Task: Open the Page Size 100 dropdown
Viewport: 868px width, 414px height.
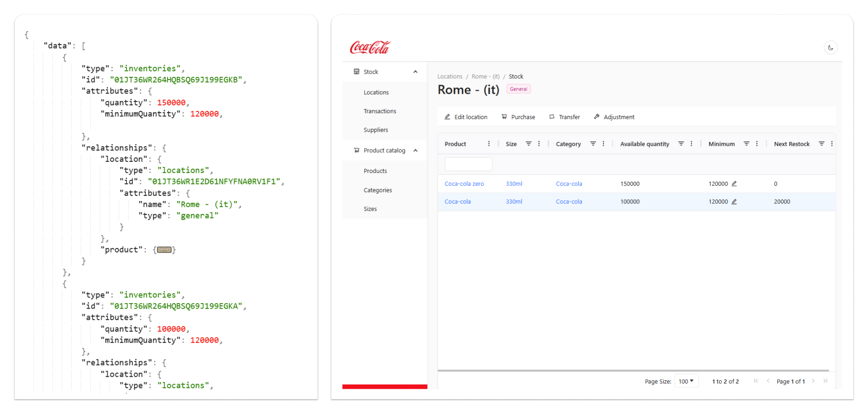Action: click(686, 381)
